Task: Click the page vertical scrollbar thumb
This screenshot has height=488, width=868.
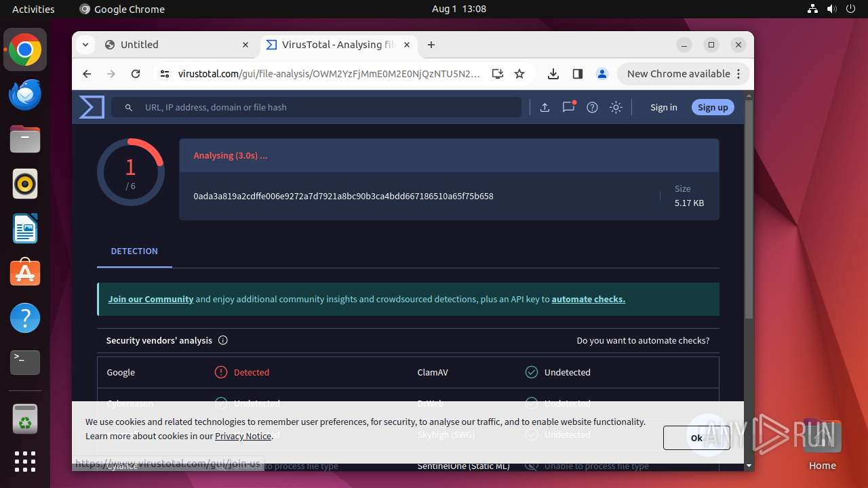Action: click(749, 209)
